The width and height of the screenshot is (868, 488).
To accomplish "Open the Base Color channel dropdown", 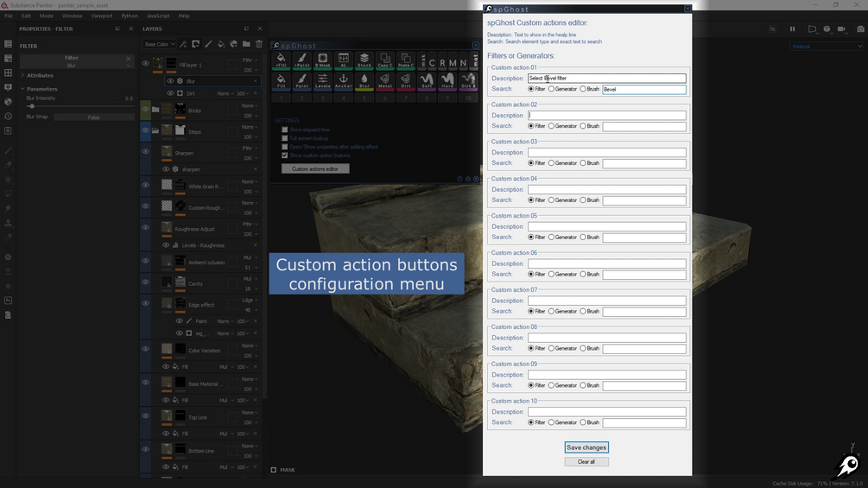I will tap(160, 44).
